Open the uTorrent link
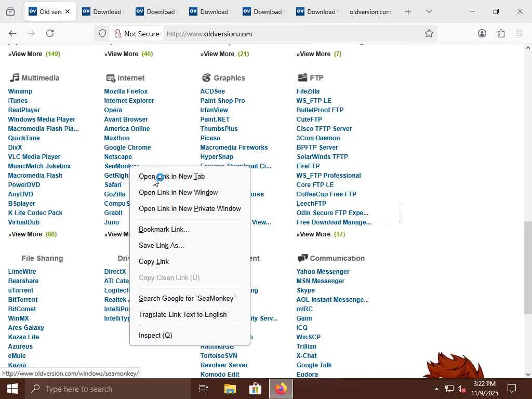The image size is (532, 399). pos(21,290)
